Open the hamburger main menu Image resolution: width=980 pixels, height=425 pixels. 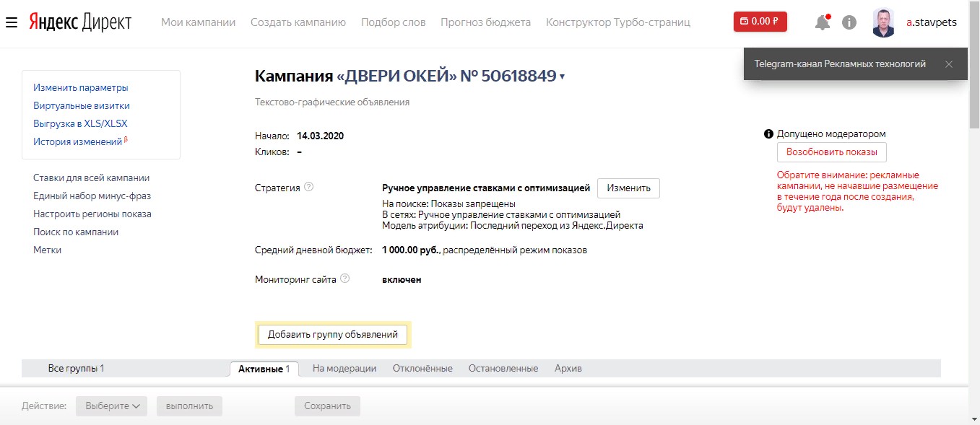pyautogui.click(x=11, y=22)
